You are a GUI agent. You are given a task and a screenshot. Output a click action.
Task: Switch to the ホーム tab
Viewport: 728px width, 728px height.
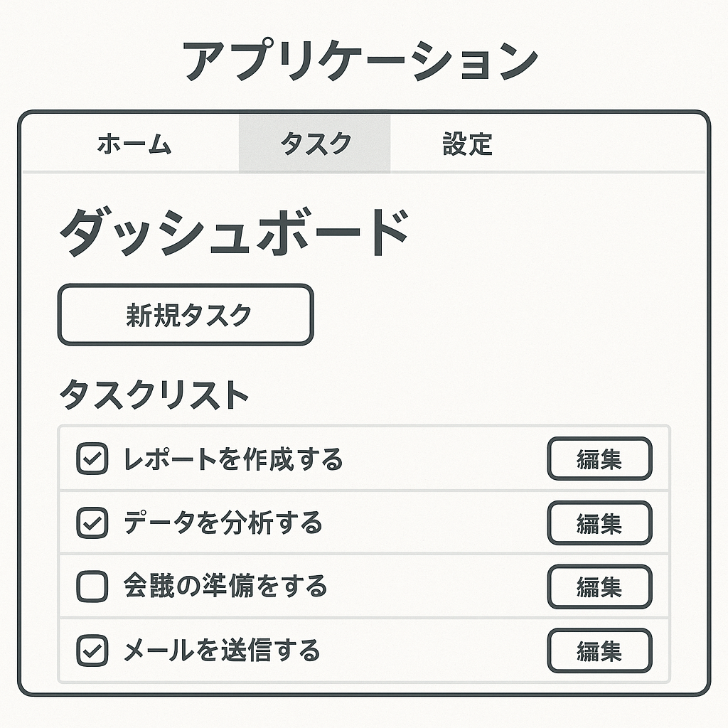click(134, 144)
